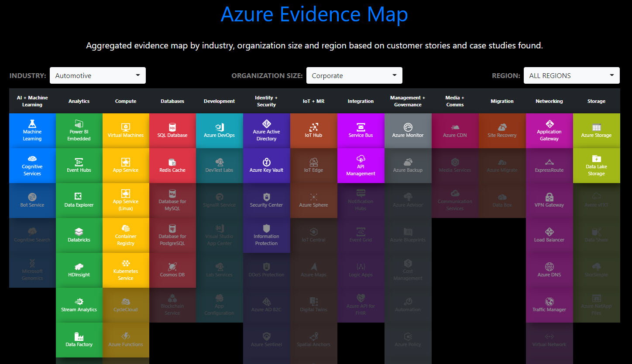Select the Database for MySQL tile
Screen dimensions: 632x364
172,201
